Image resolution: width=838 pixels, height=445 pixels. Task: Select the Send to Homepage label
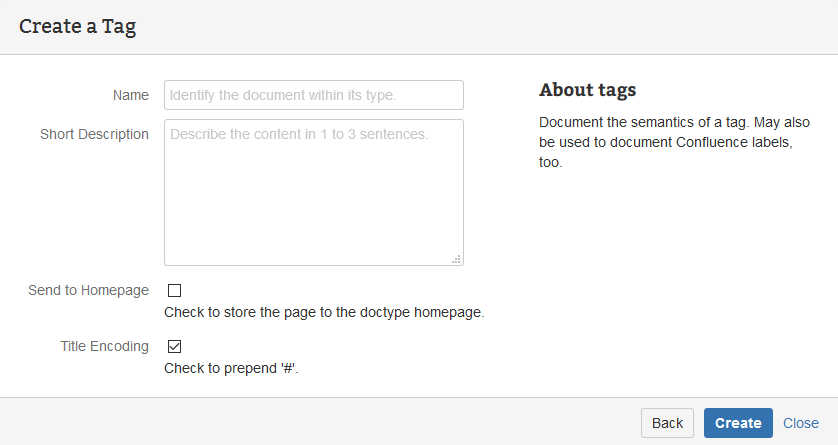89,290
